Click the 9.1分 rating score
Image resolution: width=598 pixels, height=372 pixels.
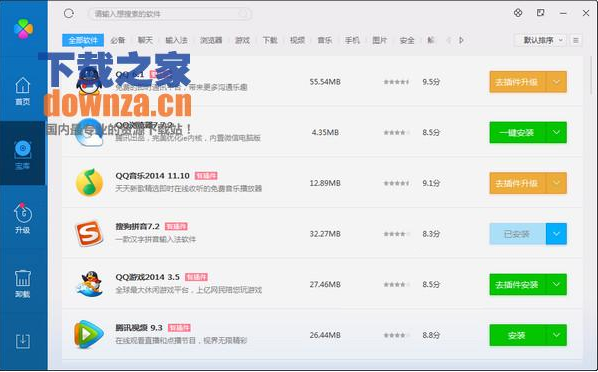coord(431,183)
